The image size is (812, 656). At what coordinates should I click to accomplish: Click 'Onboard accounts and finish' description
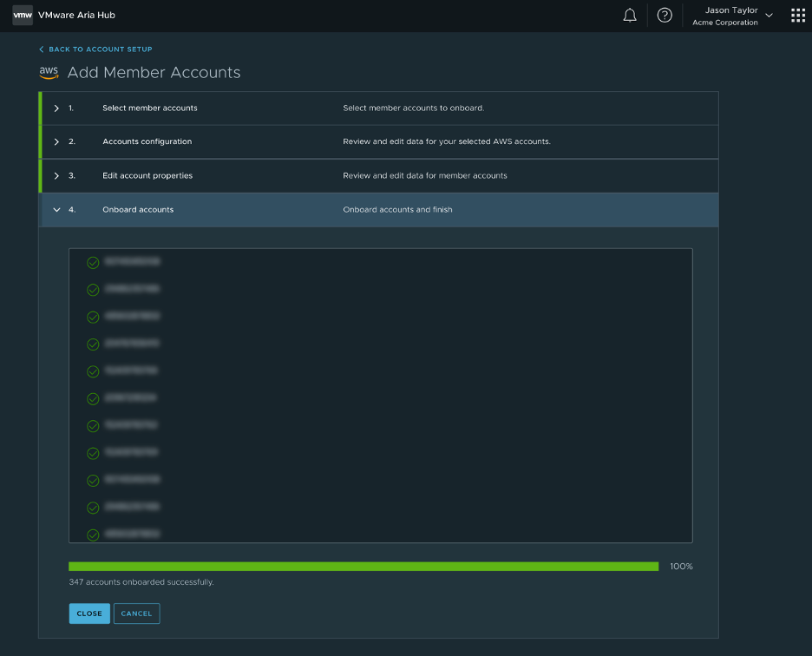[x=397, y=210]
